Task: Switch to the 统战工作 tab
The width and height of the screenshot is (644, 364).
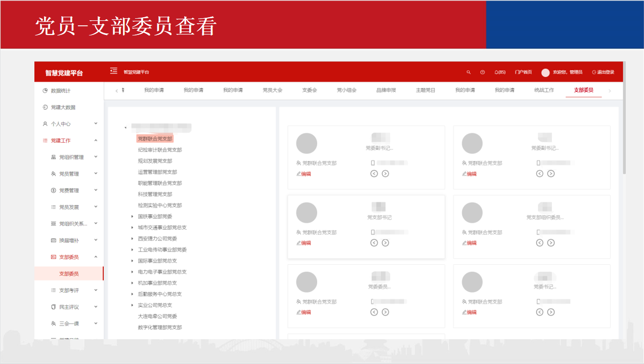Action: [x=544, y=90]
